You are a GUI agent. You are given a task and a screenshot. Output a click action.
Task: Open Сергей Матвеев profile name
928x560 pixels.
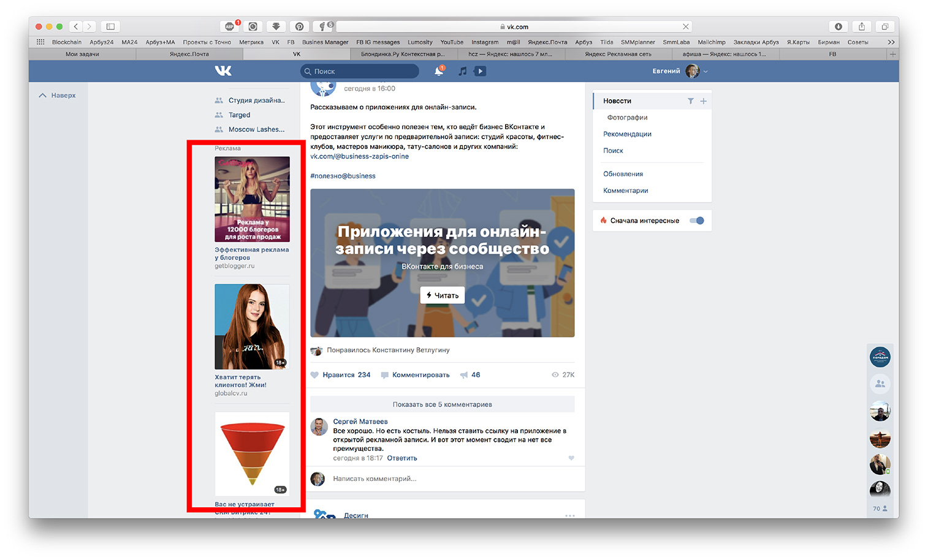(x=360, y=422)
